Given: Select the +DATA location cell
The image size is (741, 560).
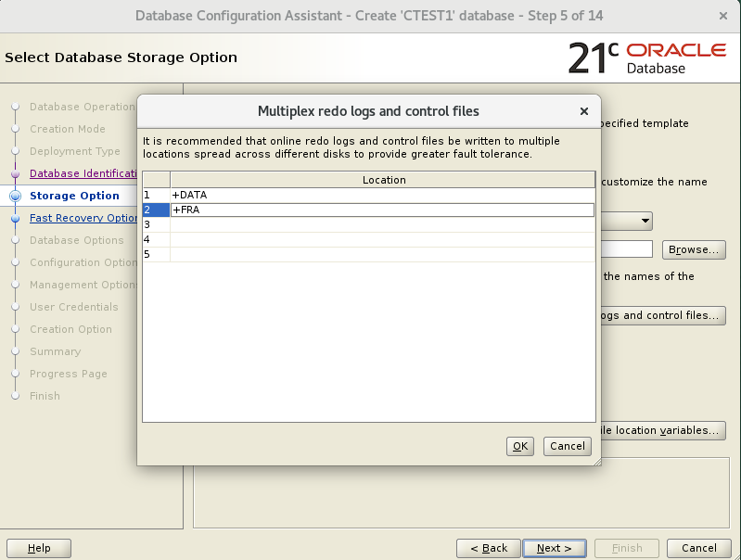Looking at the screenshot, I should pos(382,195).
